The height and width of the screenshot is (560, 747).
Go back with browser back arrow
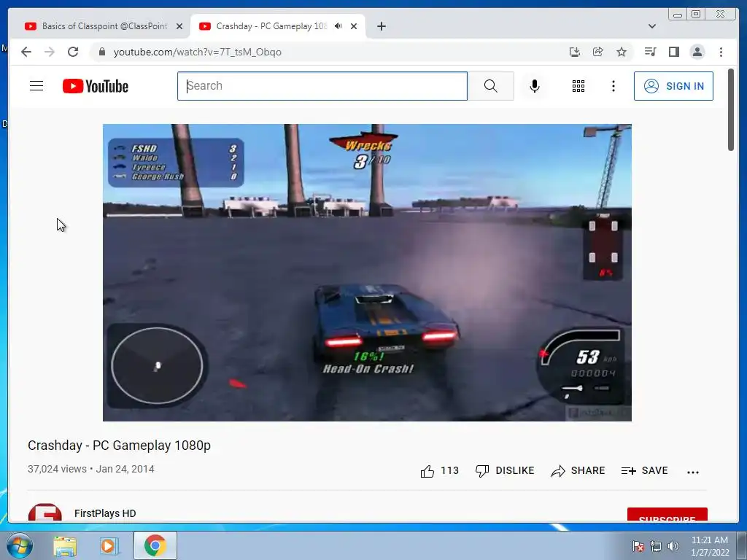point(26,52)
